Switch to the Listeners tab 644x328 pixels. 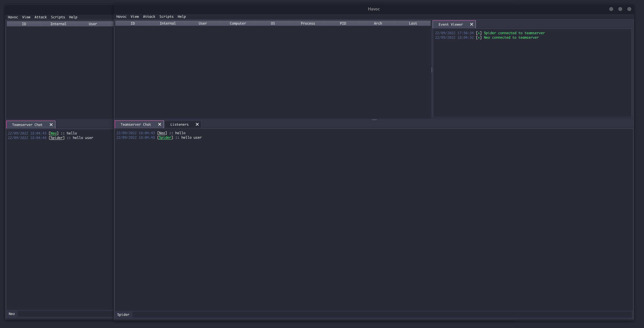(x=179, y=124)
